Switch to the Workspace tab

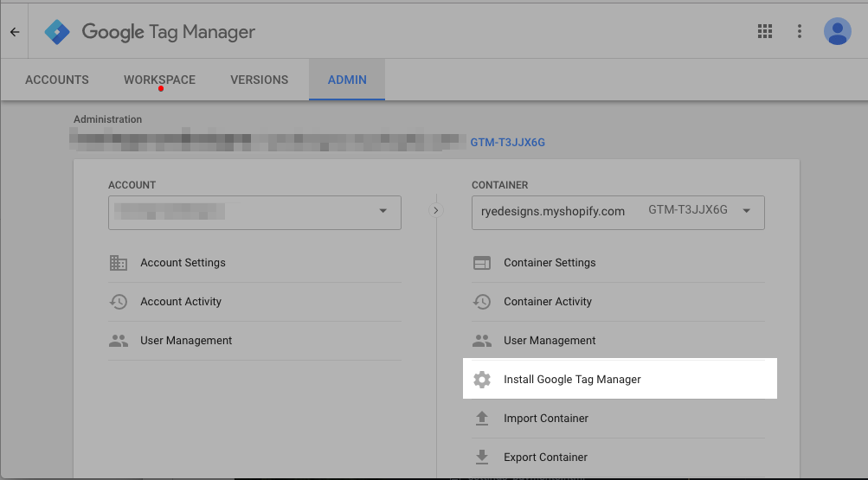[x=159, y=80]
